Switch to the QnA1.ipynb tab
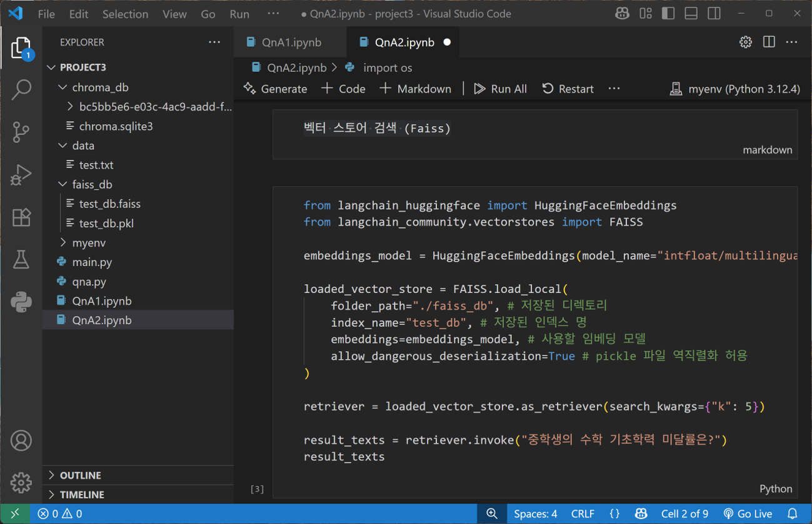Image resolution: width=812 pixels, height=524 pixels. [291, 42]
